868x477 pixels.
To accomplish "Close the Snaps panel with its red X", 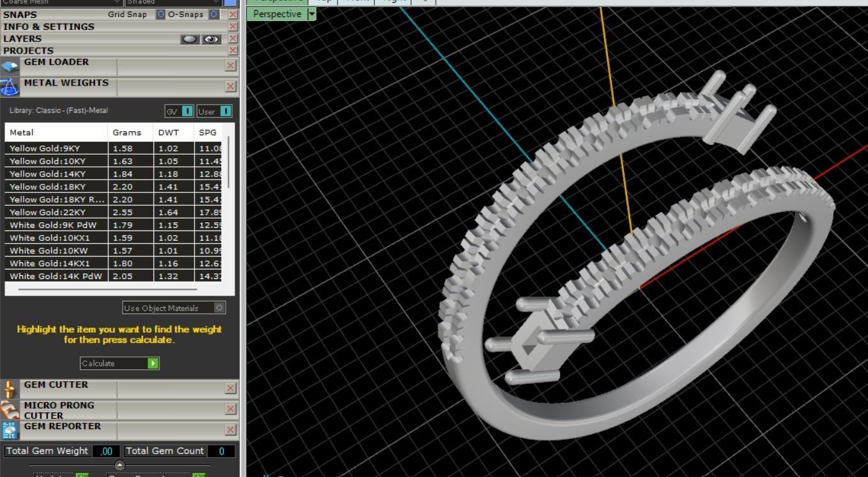I will tap(233, 14).
